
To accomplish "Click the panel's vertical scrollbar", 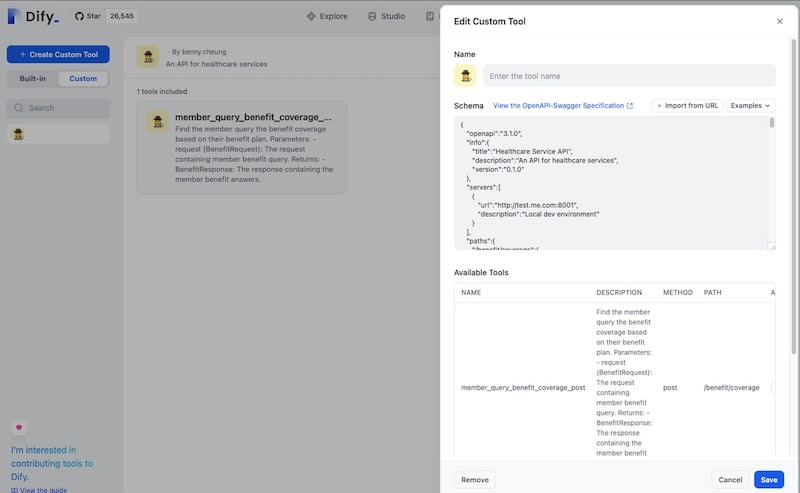I will [x=793, y=196].
